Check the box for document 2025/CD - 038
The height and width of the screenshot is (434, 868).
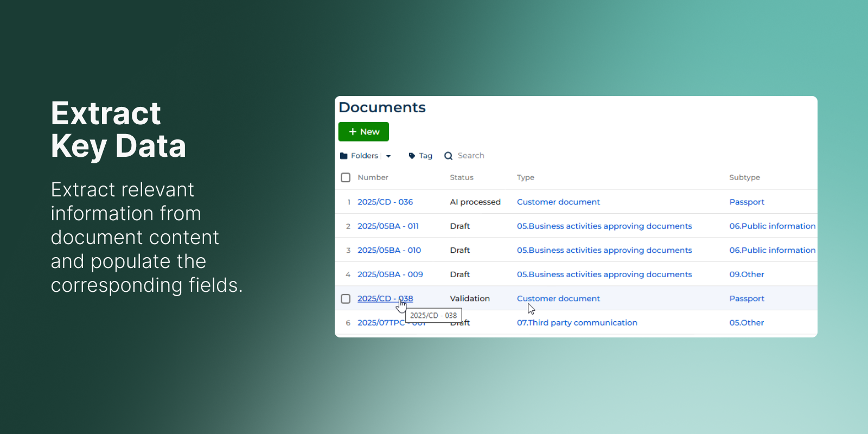coord(346,299)
